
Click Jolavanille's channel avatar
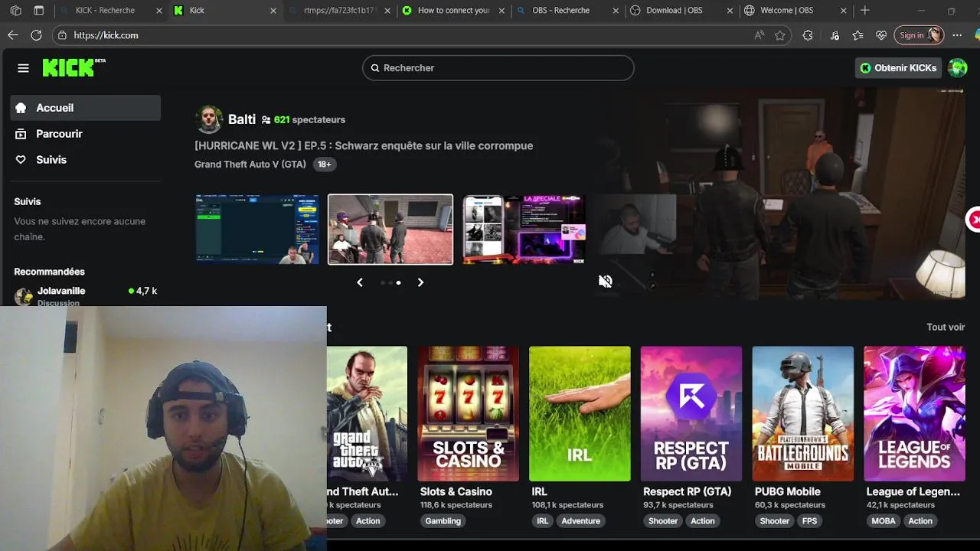pyautogui.click(x=24, y=296)
